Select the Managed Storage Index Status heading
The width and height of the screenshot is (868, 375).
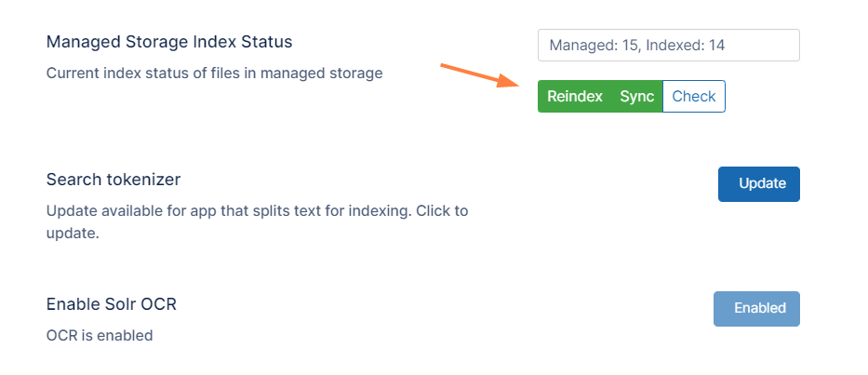click(169, 42)
